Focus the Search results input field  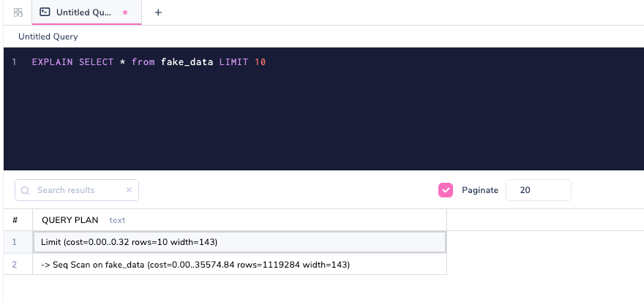point(77,190)
